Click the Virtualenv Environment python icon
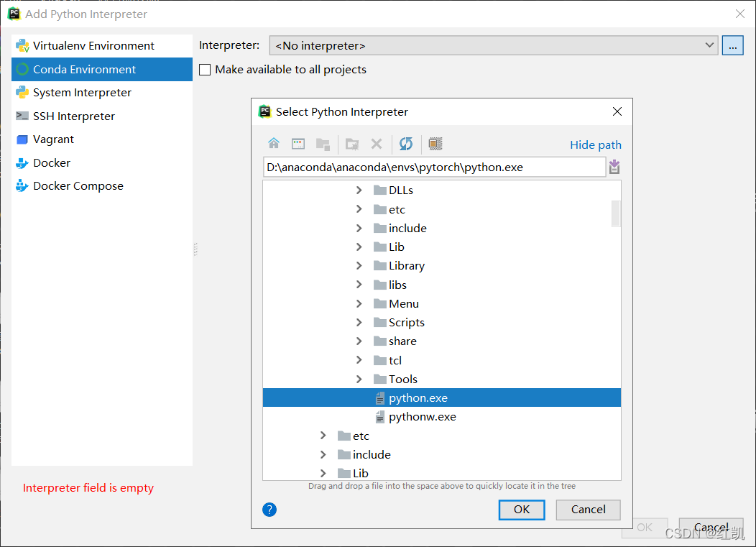Viewport: 756px width, 547px height. tap(22, 46)
